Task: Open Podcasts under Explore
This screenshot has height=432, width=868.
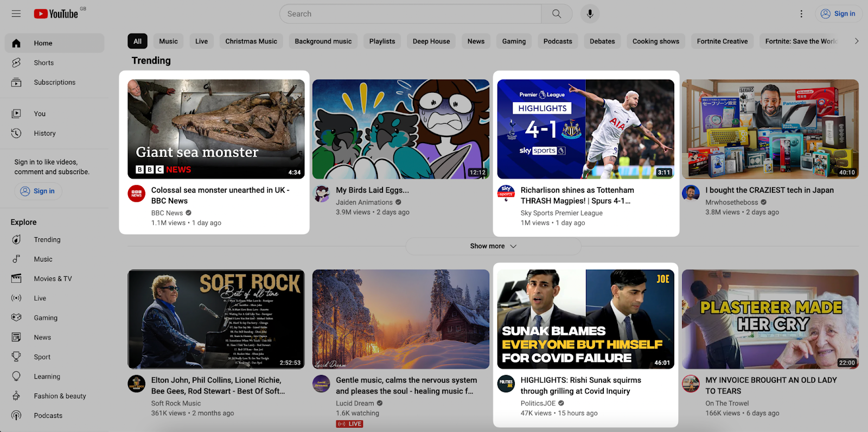Action: (54, 415)
